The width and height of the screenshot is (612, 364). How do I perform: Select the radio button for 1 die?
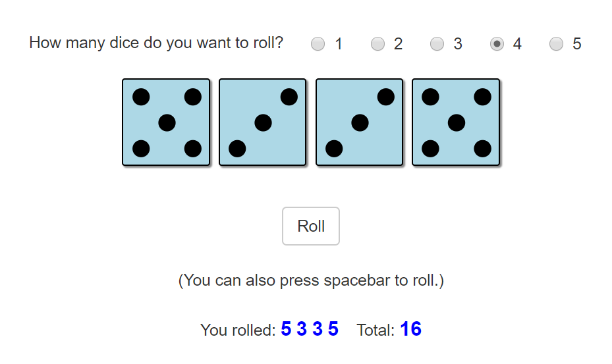tap(318, 43)
